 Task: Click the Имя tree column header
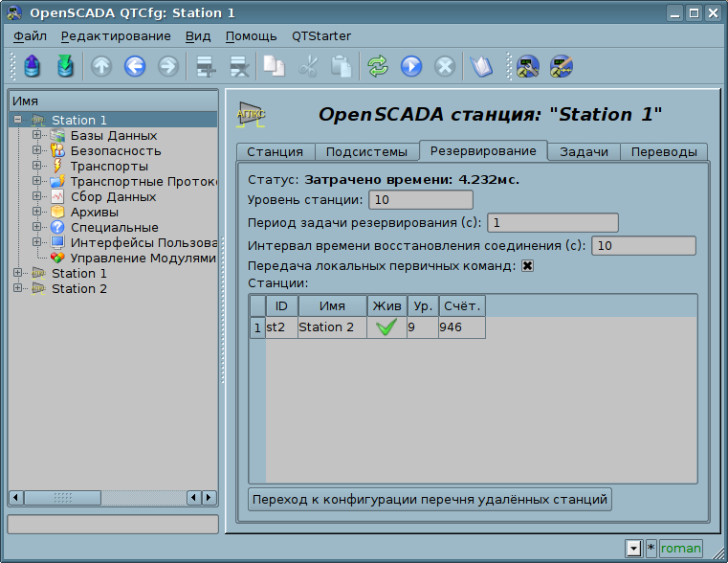pos(113,101)
